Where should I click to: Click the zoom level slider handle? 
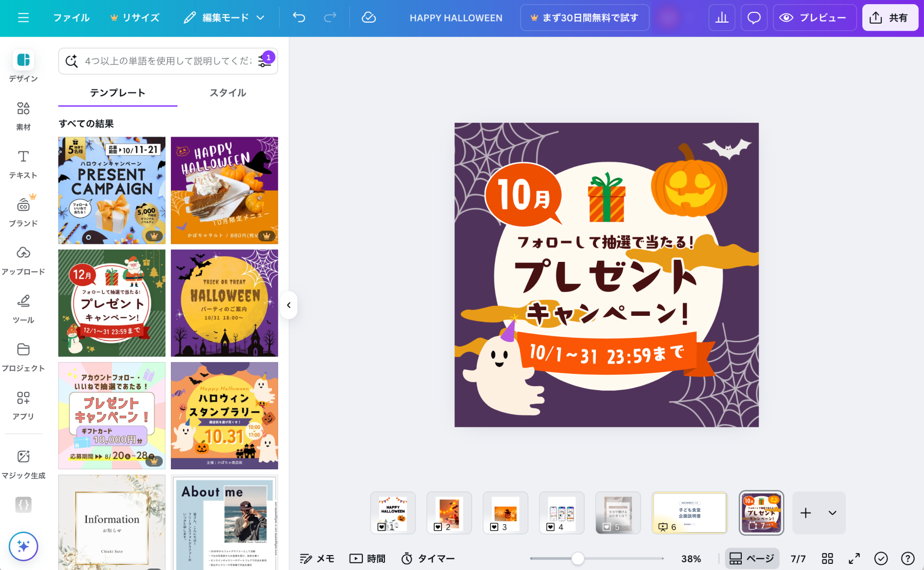(x=577, y=559)
